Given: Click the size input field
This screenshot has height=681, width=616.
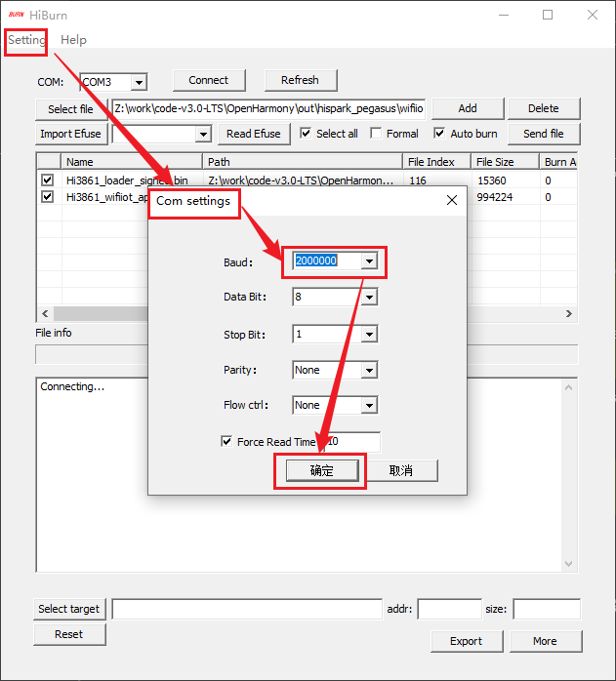Looking at the screenshot, I should click(547, 609).
